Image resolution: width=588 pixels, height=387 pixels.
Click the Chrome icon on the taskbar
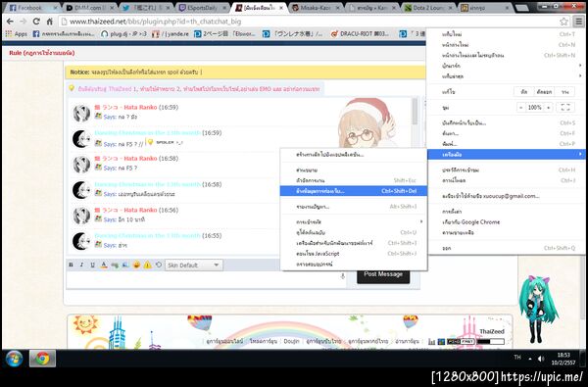42,359
